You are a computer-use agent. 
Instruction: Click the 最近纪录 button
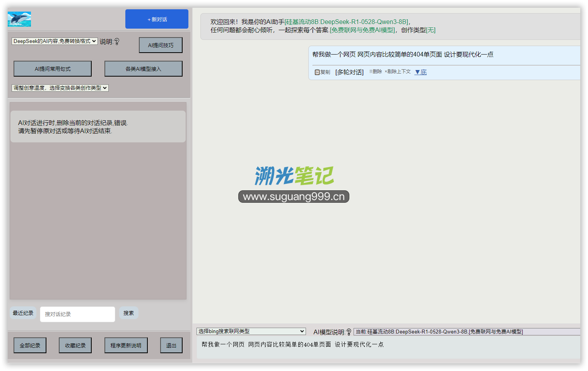click(23, 313)
